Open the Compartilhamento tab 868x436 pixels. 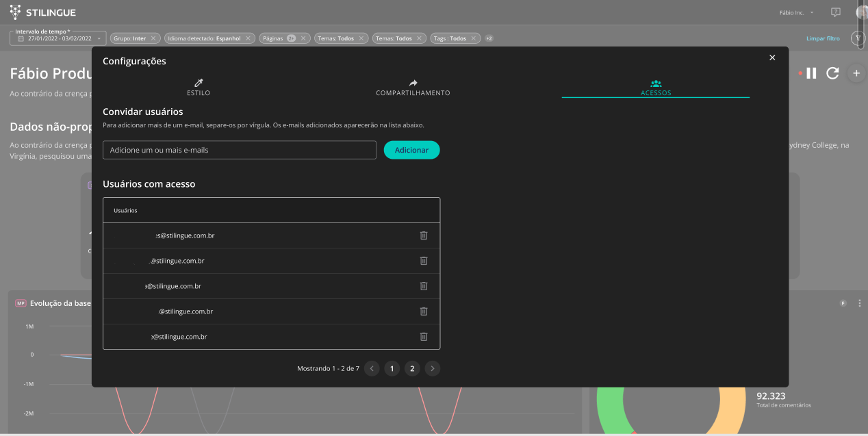(413, 88)
